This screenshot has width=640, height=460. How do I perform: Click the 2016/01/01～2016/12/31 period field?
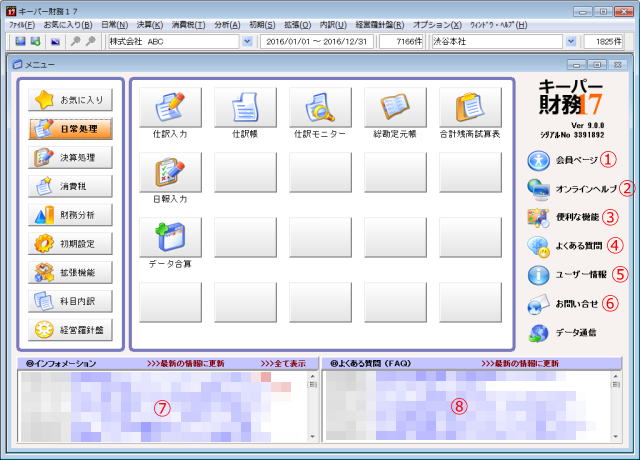pos(317,42)
